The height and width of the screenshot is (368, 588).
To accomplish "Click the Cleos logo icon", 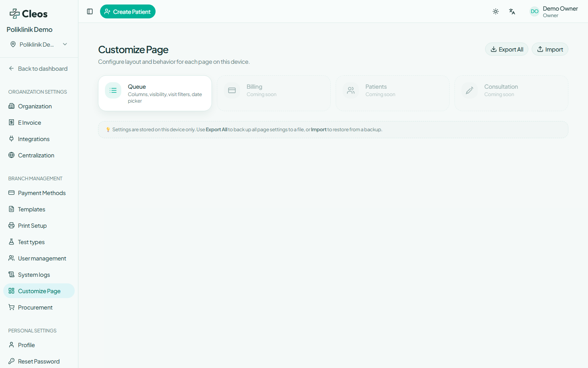I will (x=15, y=14).
